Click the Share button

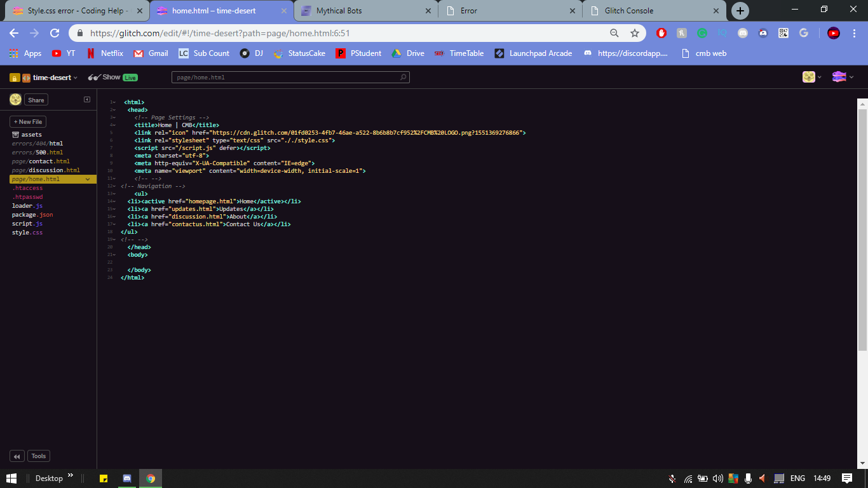click(36, 100)
